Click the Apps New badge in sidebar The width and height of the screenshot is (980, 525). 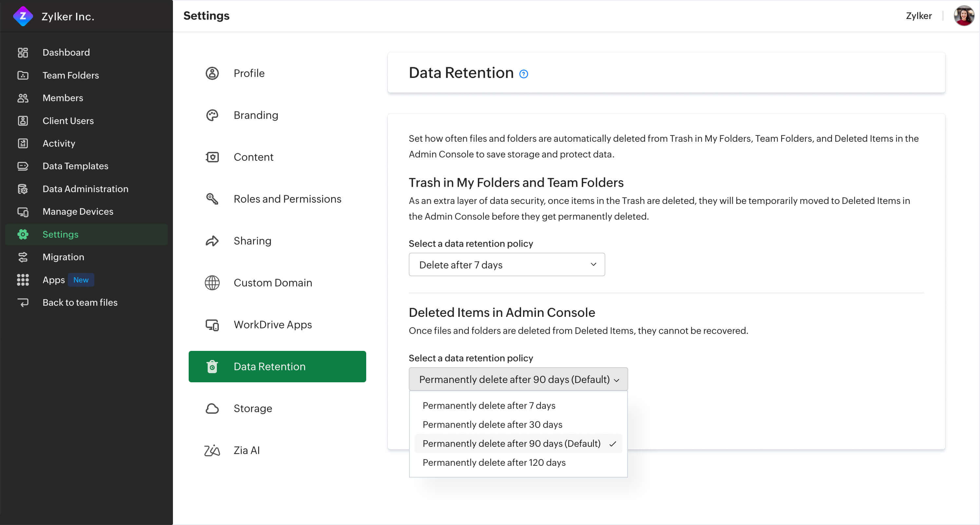pos(80,280)
